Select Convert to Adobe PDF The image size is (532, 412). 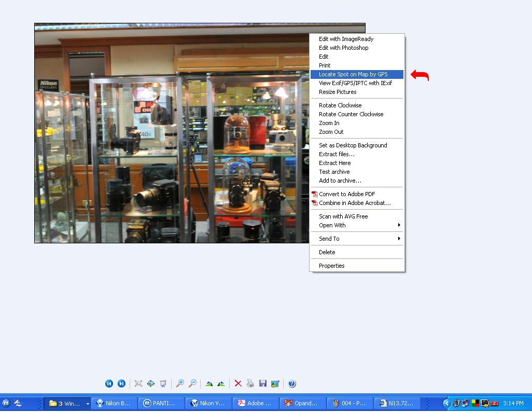tap(357, 194)
